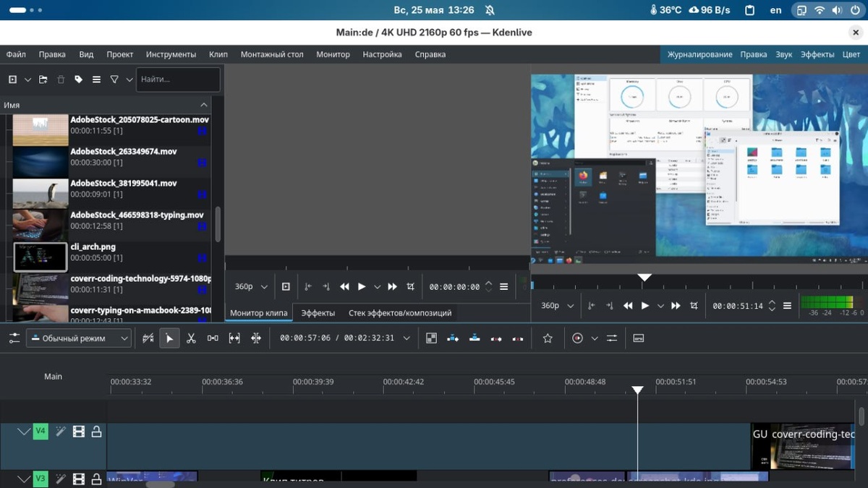Click the mix clips checkerboard icon
868x488 pixels.
pyautogui.click(x=431, y=338)
